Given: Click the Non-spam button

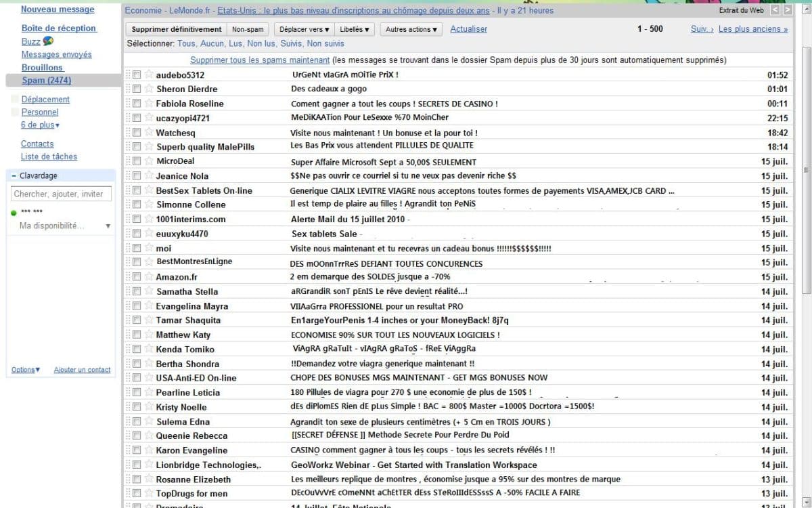Looking at the screenshot, I should click(x=248, y=30).
